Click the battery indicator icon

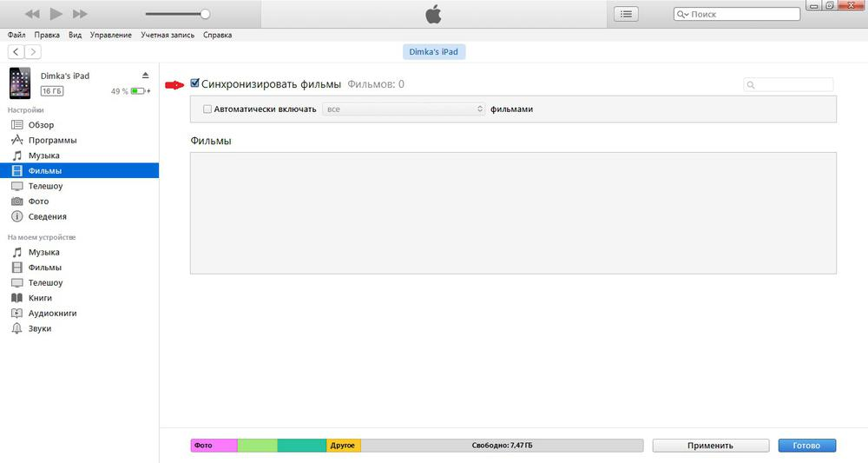140,91
